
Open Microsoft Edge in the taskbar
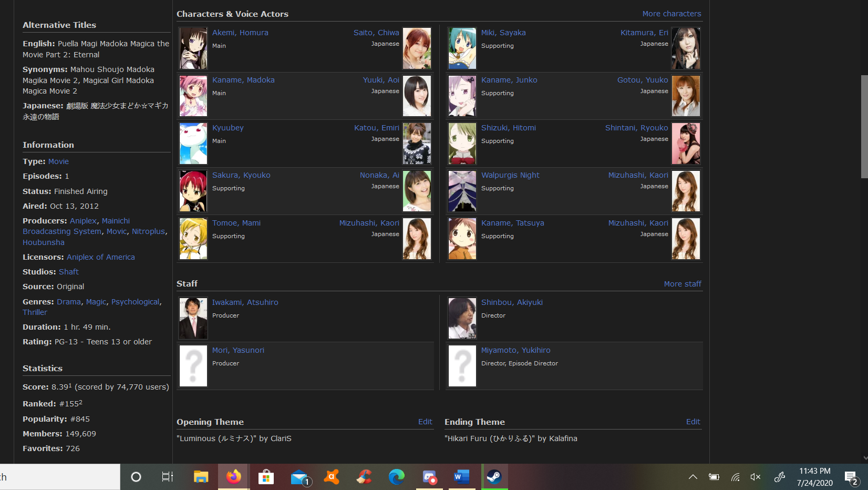pos(396,477)
